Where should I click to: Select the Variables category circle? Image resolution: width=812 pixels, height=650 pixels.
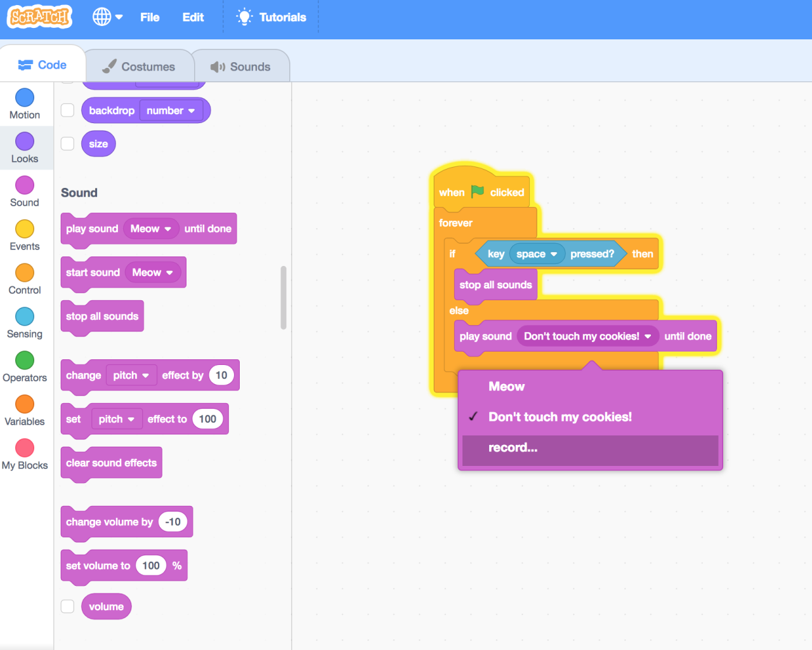coord(25,404)
